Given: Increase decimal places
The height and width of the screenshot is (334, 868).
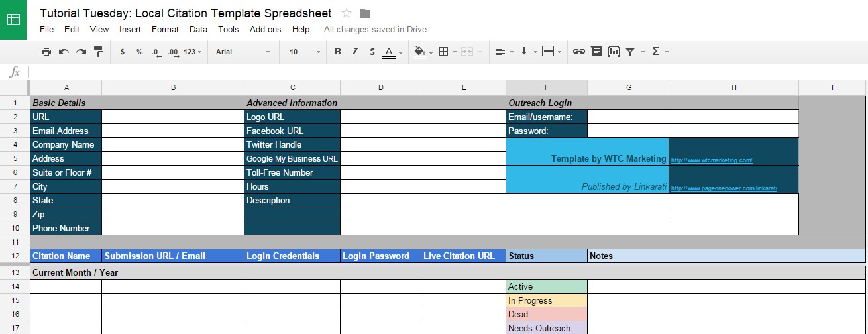Looking at the screenshot, I should (174, 52).
